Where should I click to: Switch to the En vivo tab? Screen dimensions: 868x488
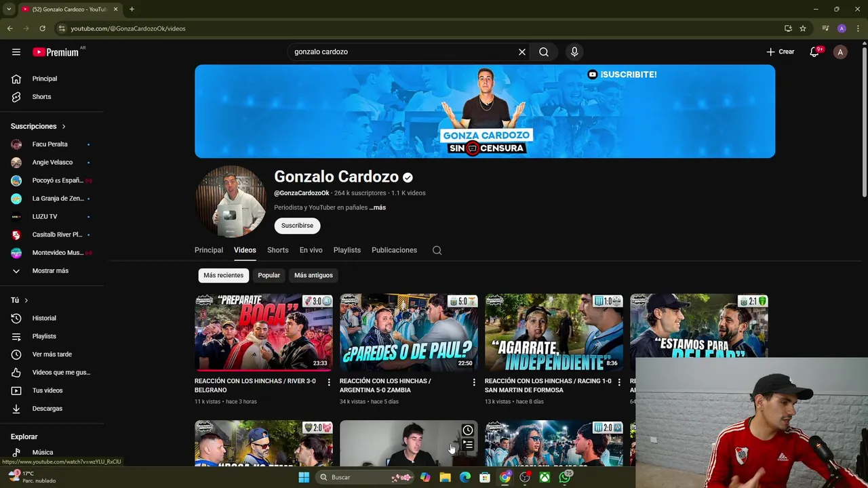click(311, 250)
